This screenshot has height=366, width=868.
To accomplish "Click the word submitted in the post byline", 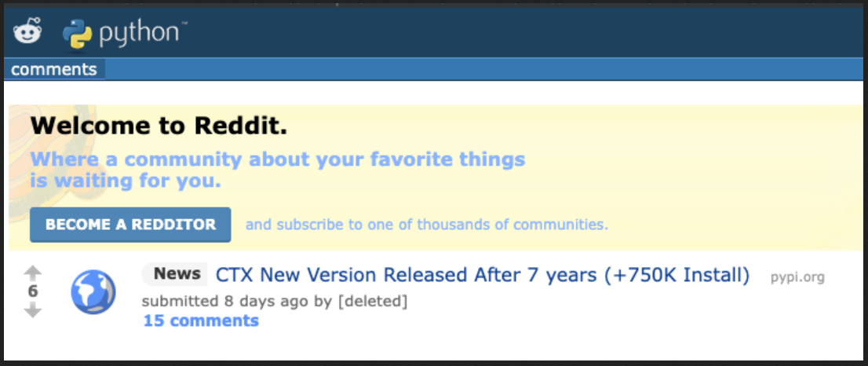I will [181, 302].
